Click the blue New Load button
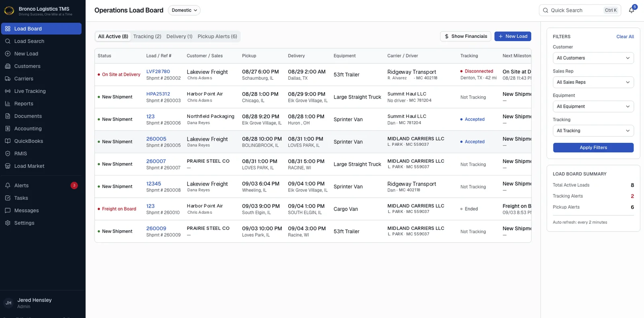The image size is (644, 318). click(x=513, y=36)
